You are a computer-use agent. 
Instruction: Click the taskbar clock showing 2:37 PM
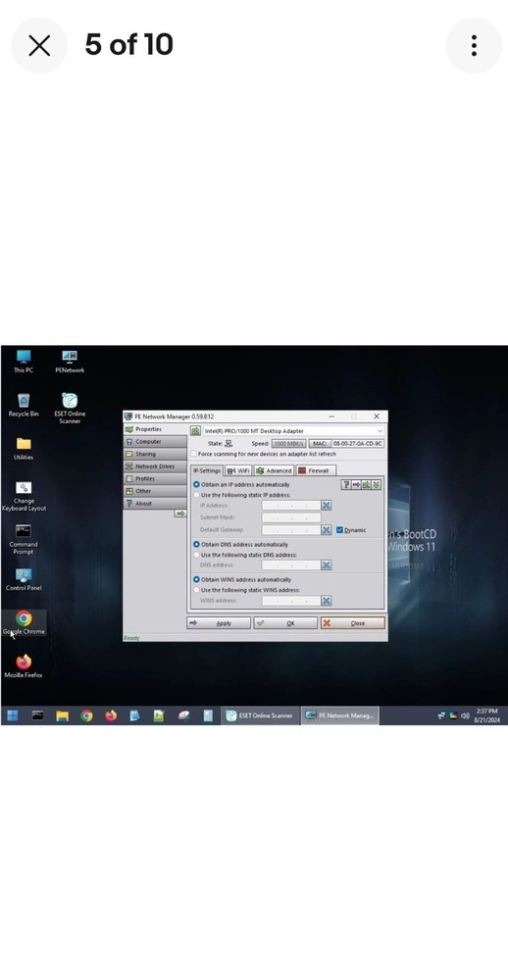[x=487, y=715]
